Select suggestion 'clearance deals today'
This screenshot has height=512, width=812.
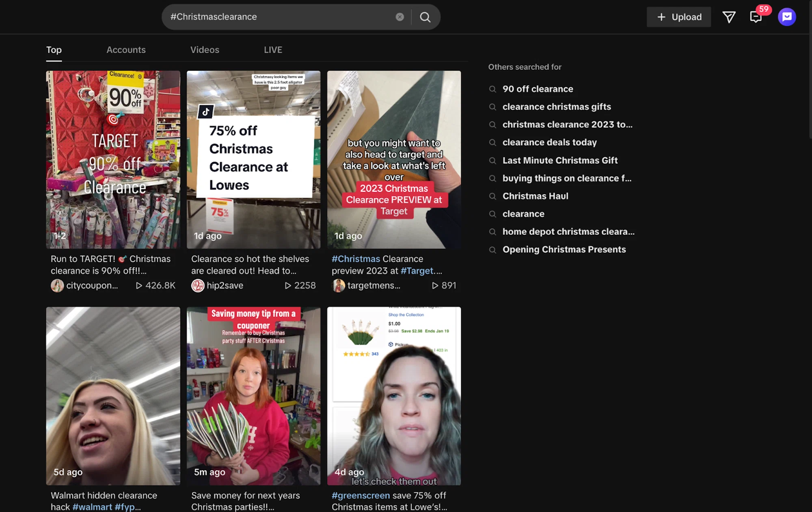tap(549, 143)
